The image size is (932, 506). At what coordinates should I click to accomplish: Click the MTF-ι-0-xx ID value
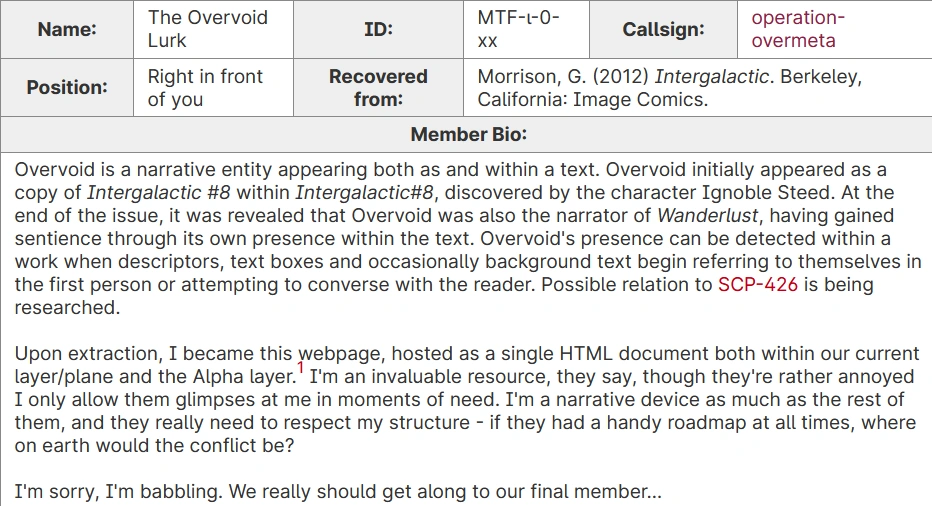pos(518,29)
